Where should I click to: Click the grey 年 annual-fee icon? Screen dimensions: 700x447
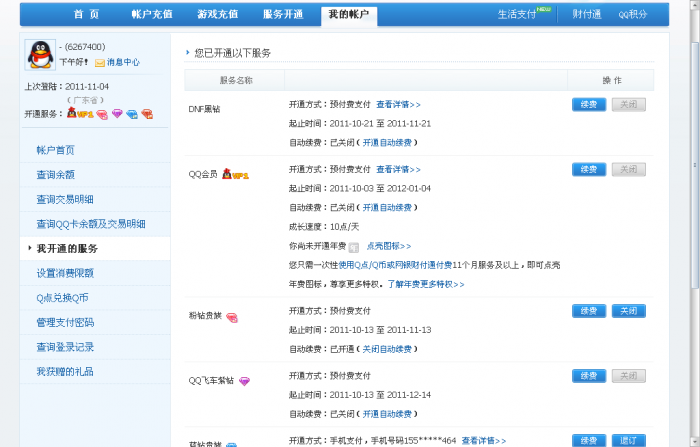click(x=354, y=247)
